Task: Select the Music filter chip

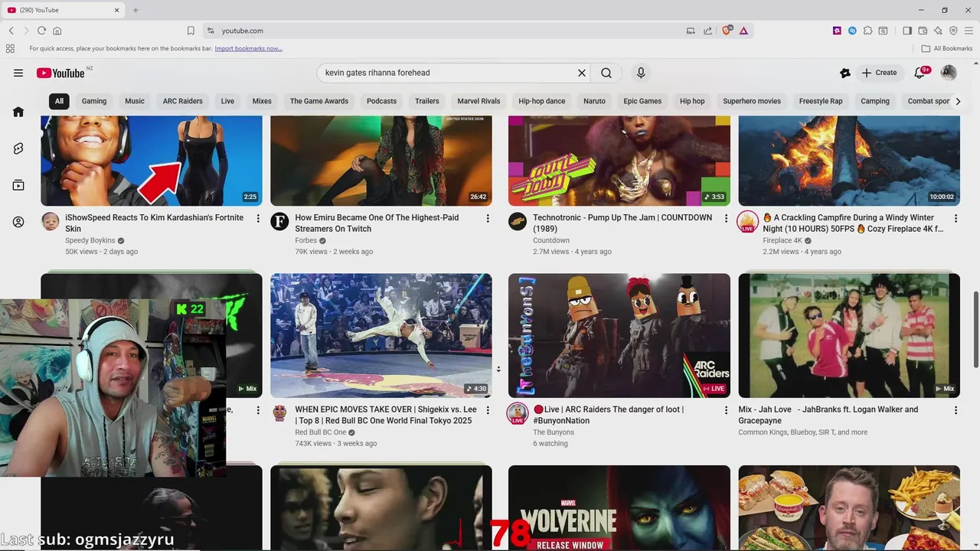Action: click(x=135, y=101)
